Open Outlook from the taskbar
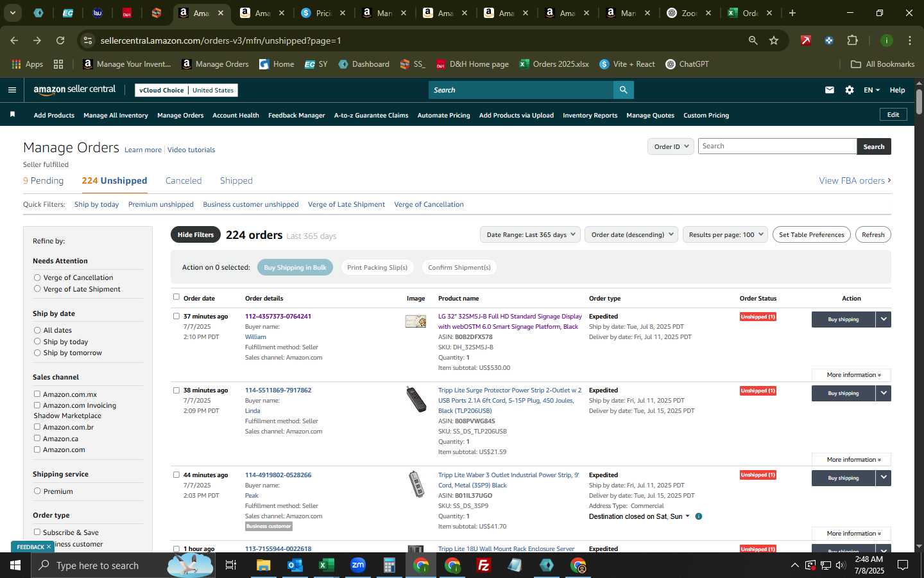Screen dimensions: 924x578 (x=295, y=565)
